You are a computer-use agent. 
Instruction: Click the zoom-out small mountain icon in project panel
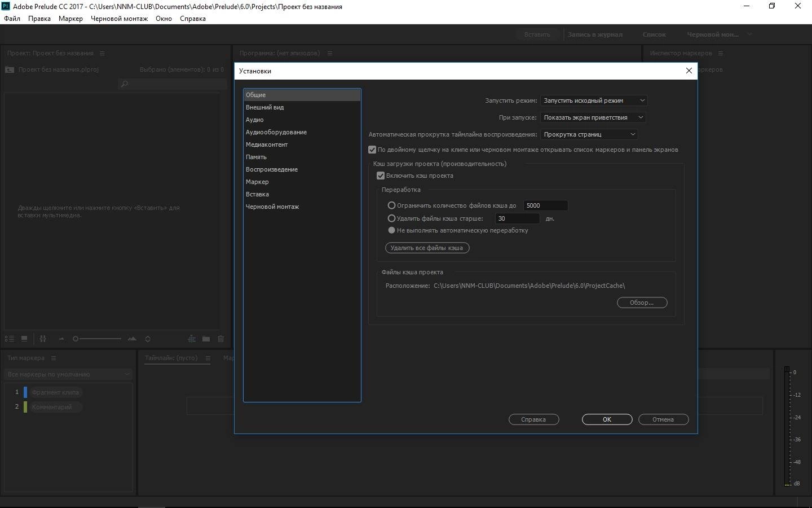pyautogui.click(x=61, y=339)
